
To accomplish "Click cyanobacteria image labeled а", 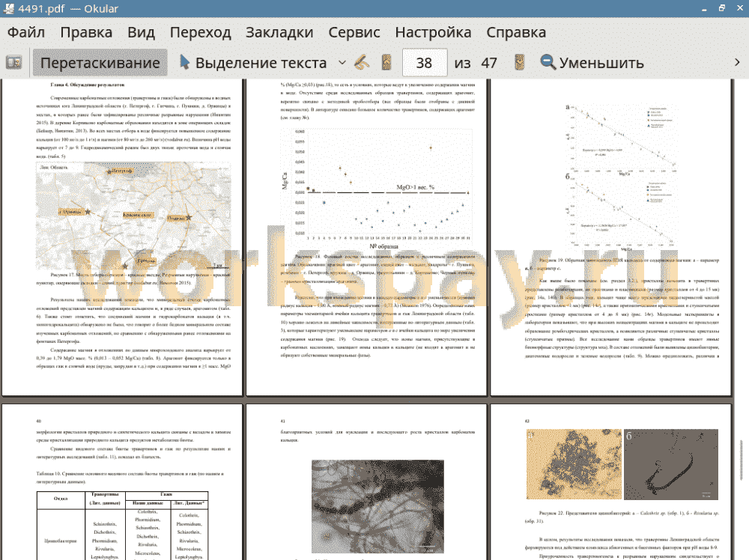I will click(574, 464).
